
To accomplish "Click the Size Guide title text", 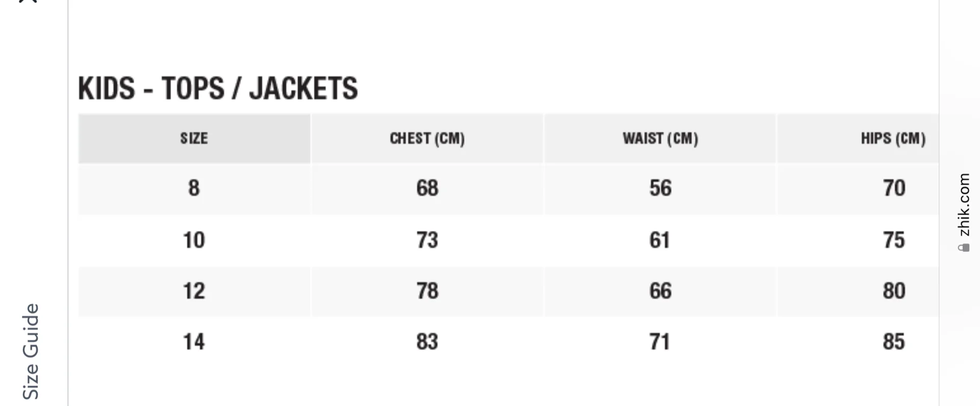I will (x=31, y=351).
